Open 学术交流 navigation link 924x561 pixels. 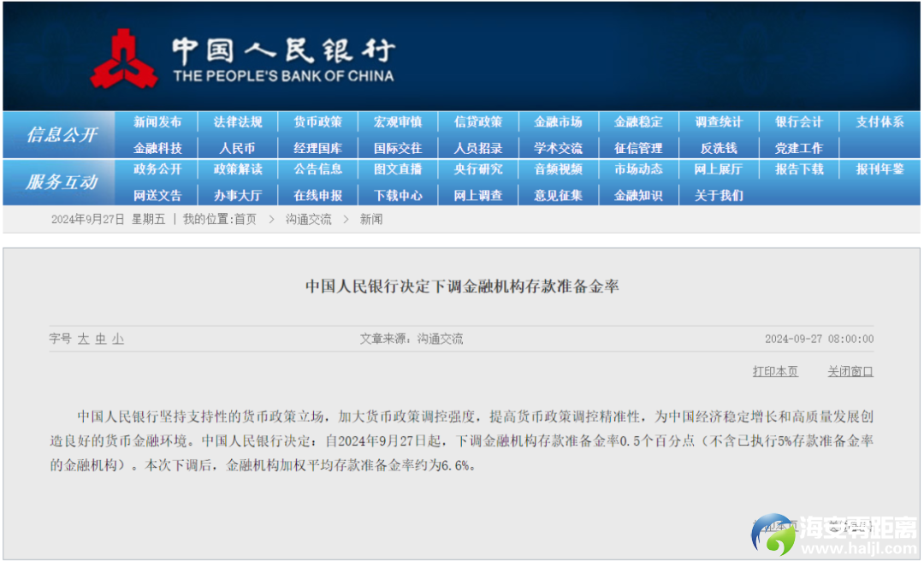pos(558,148)
